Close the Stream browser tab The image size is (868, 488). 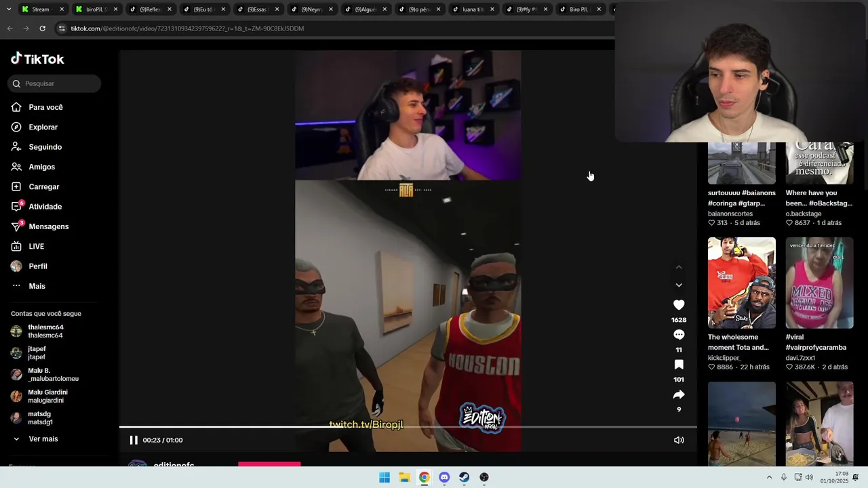tap(62, 9)
